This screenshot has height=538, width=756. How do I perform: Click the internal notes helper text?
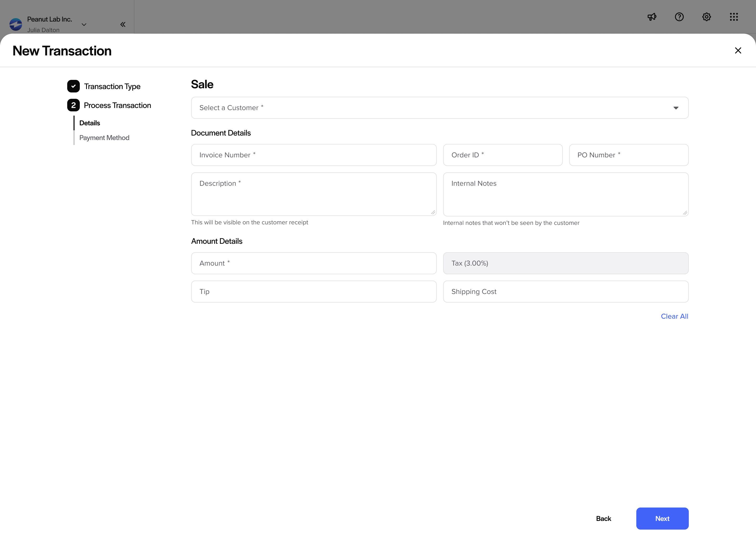(511, 223)
